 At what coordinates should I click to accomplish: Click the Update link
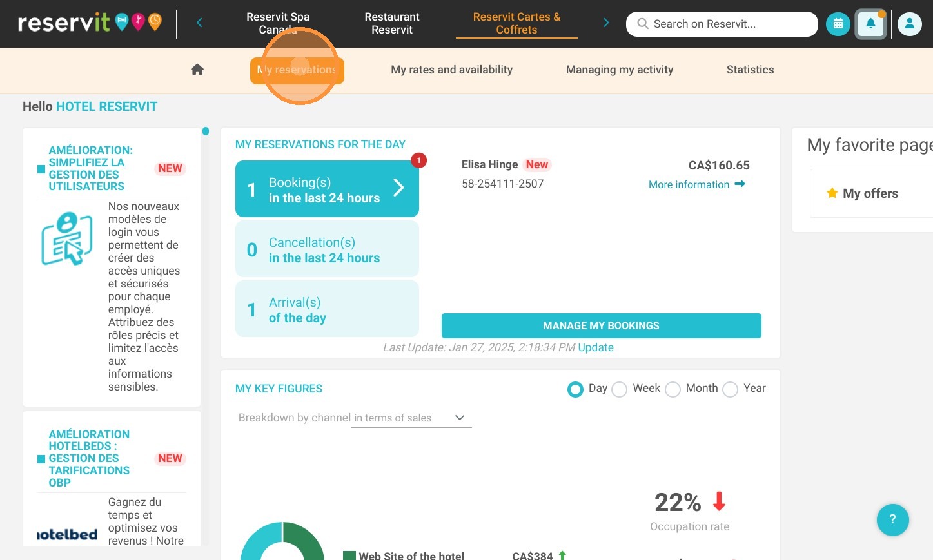[596, 347]
